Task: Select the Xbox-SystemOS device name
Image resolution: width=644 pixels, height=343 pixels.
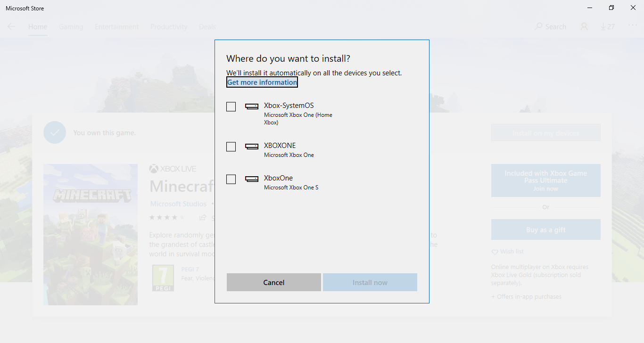Action: click(x=289, y=106)
